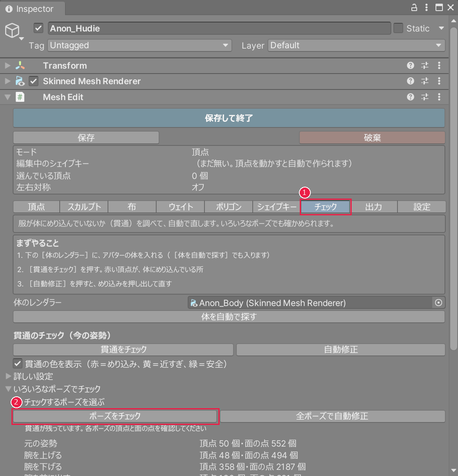Click the Anon_Body renderer object field
Image resolution: width=458 pixels, height=476 pixels.
coord(310,303)
